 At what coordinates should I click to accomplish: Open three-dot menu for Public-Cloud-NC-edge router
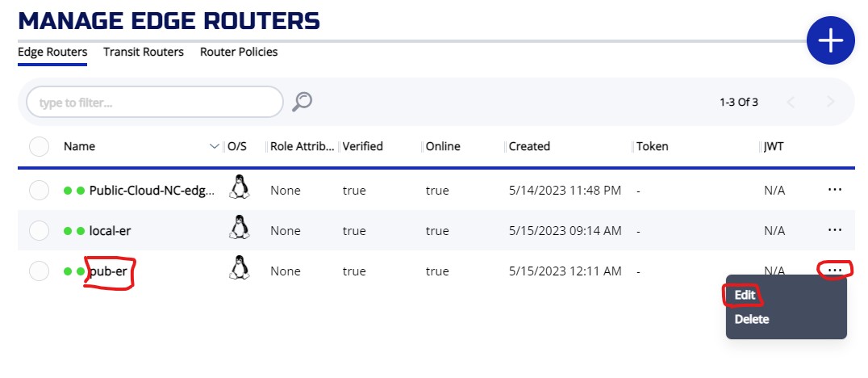(x=835, y=189)
